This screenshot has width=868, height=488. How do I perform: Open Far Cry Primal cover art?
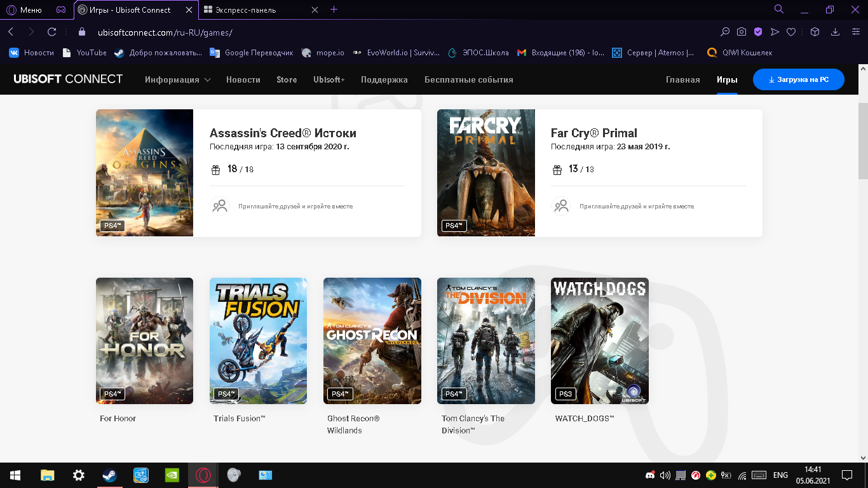tap(486, 173)
